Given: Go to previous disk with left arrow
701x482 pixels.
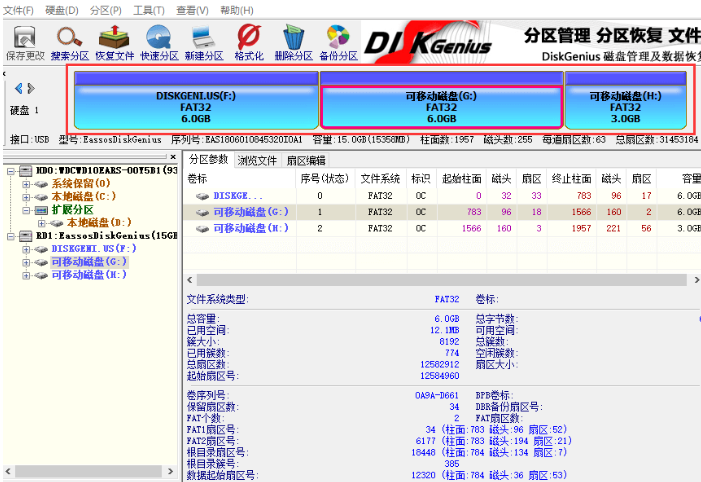Looking at the screenshot, I should (x=19, y=89).
